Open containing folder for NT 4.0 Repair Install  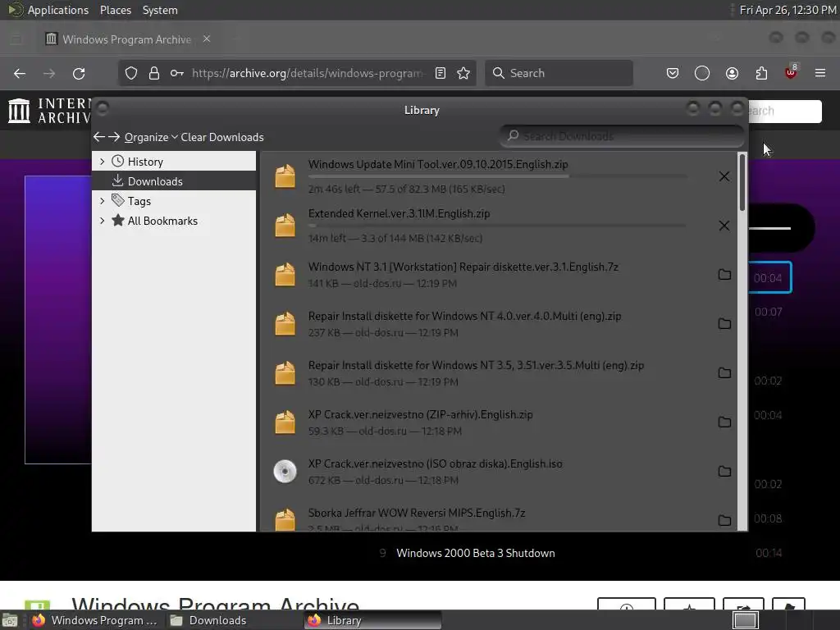(x=724, y=323)
